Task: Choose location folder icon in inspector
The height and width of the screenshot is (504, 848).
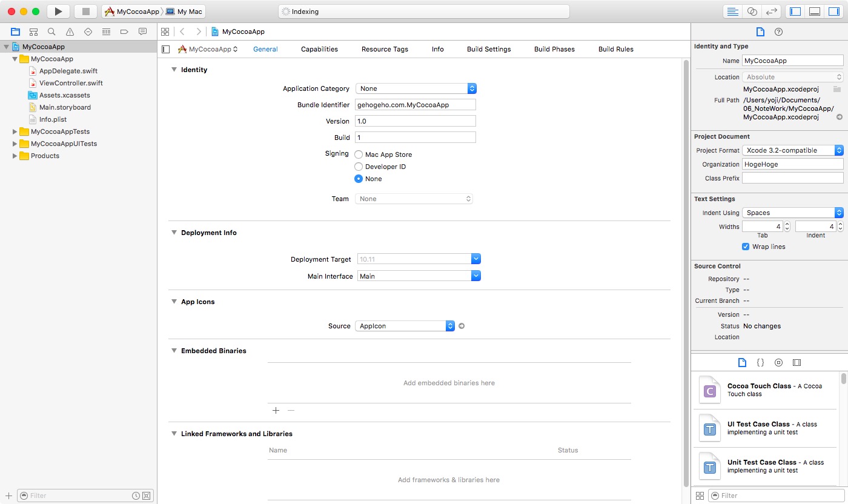Action: (x=837, y=89)
